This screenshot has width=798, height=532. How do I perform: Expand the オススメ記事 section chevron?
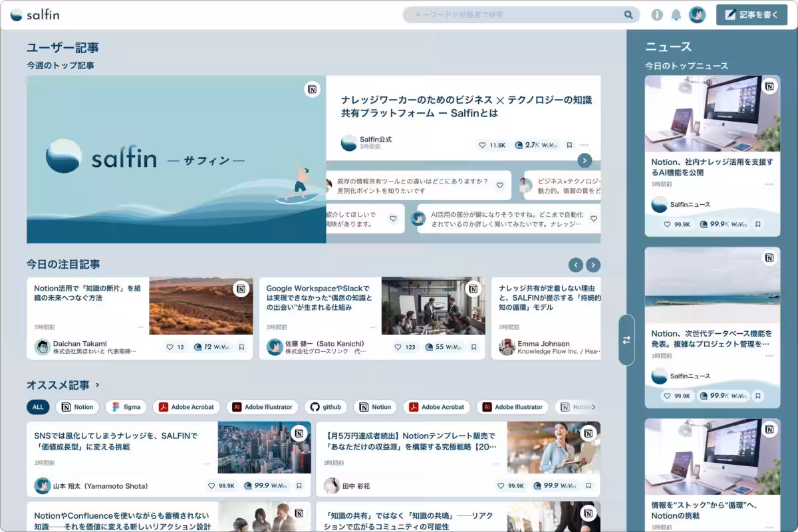(98, 385)
